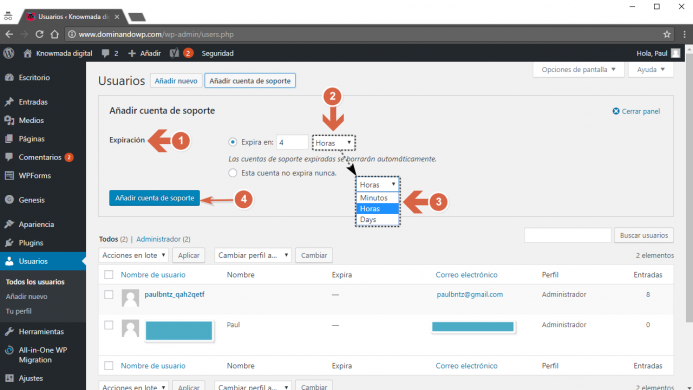Screen dimensions: 693x390
Task: Click the 'Buscar usuarios' button
Action: (x=644, y=235)
